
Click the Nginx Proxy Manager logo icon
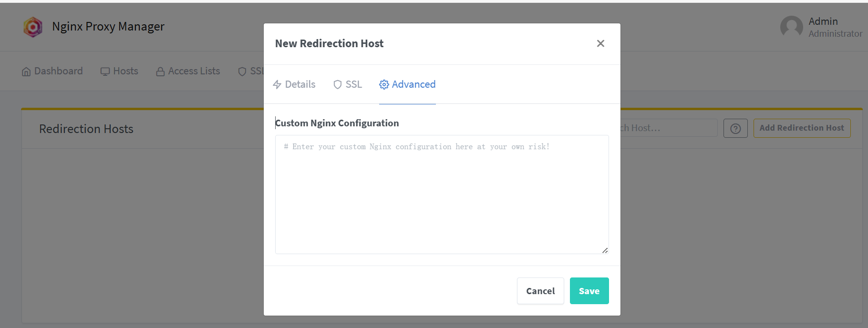(x=33, y=27)
